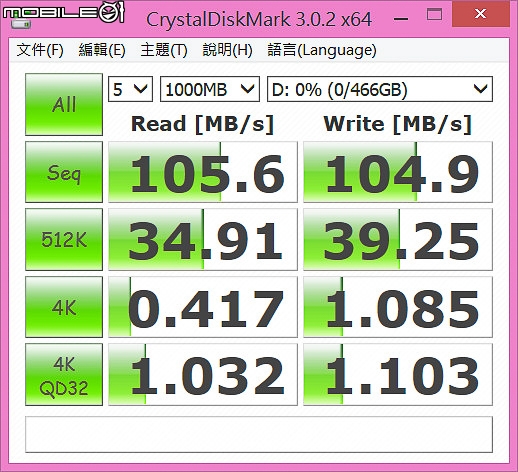Click the 512K read result 34.91
This screenshot has width=518, height=472.
point(203,239)
